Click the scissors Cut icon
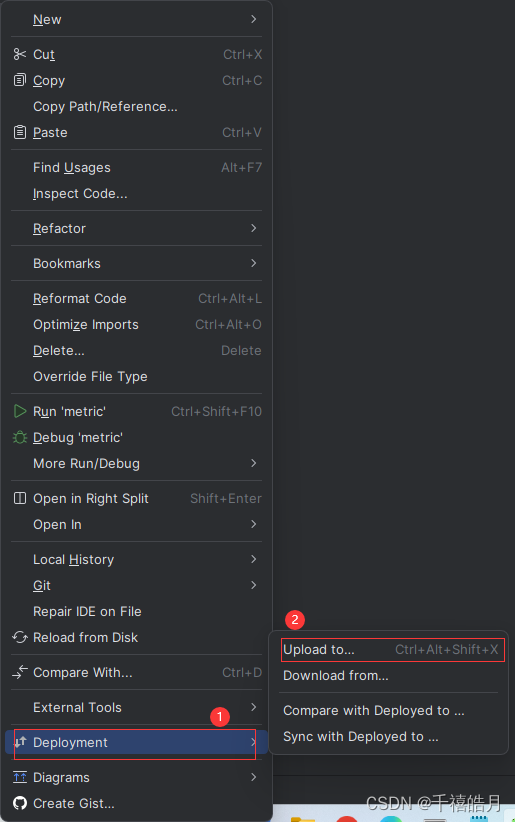Screen dimensions: 515x822 (x=19, y=54)
